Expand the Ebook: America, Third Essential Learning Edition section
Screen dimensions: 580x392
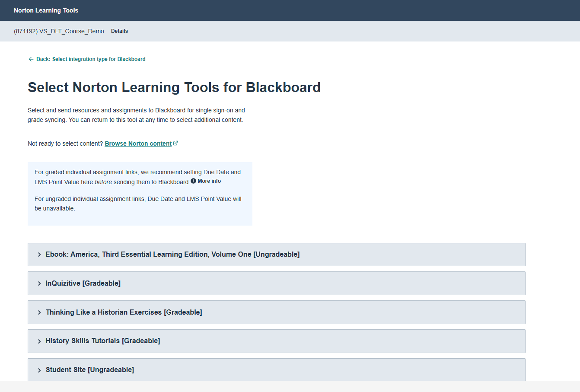(173, 255)
